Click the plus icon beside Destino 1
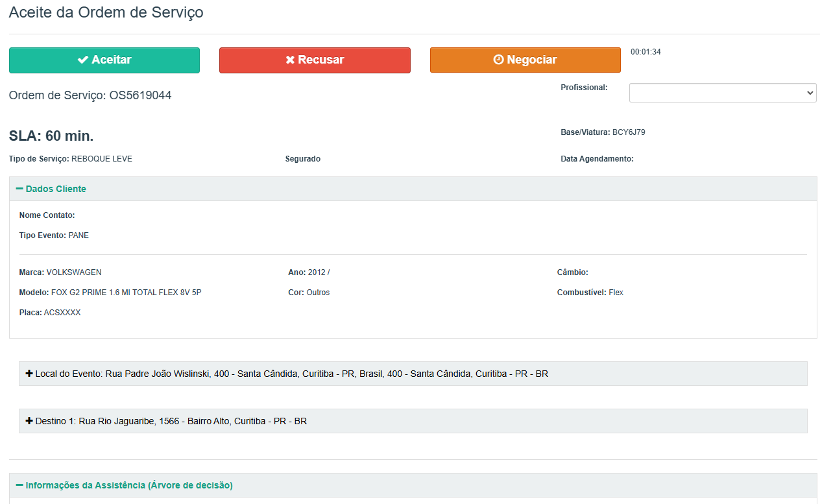This screenshot has height=504, width=820. pos(29,421)
